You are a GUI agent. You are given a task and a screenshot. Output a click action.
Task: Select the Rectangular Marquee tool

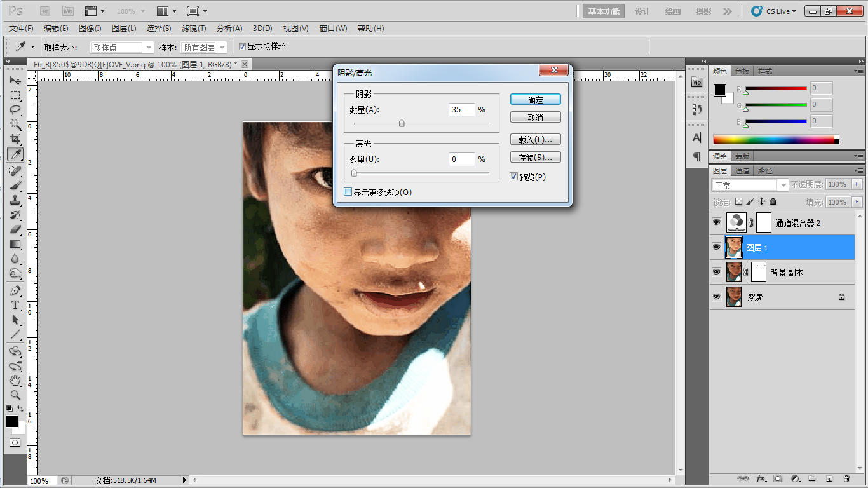click(x=15, y=95)
